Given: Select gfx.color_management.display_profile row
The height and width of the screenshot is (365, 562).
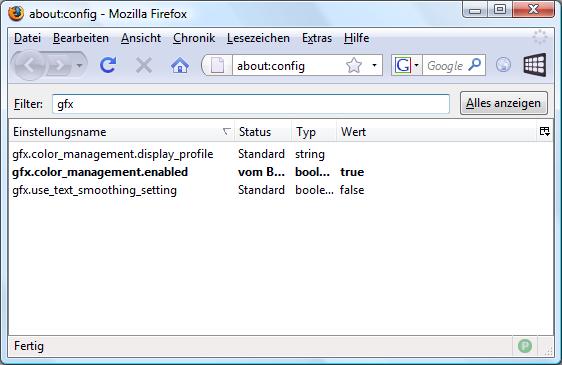Looking at the screenshot, I should click(x=281, y=154).
